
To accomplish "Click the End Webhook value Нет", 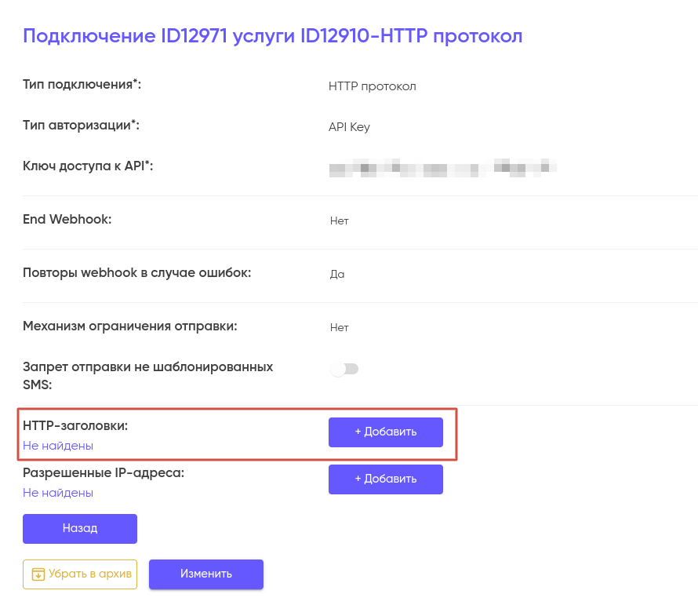I will click(x=339, y=221).
